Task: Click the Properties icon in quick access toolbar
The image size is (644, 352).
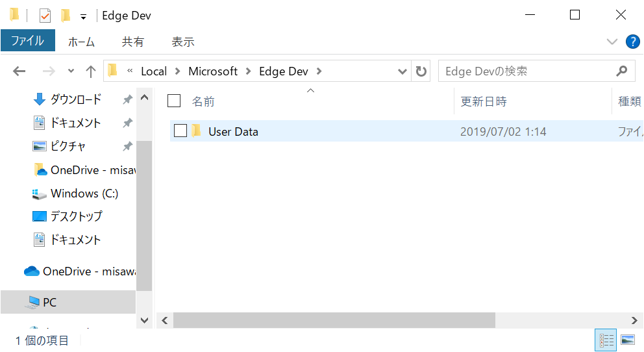Action: tap(45, 16)
